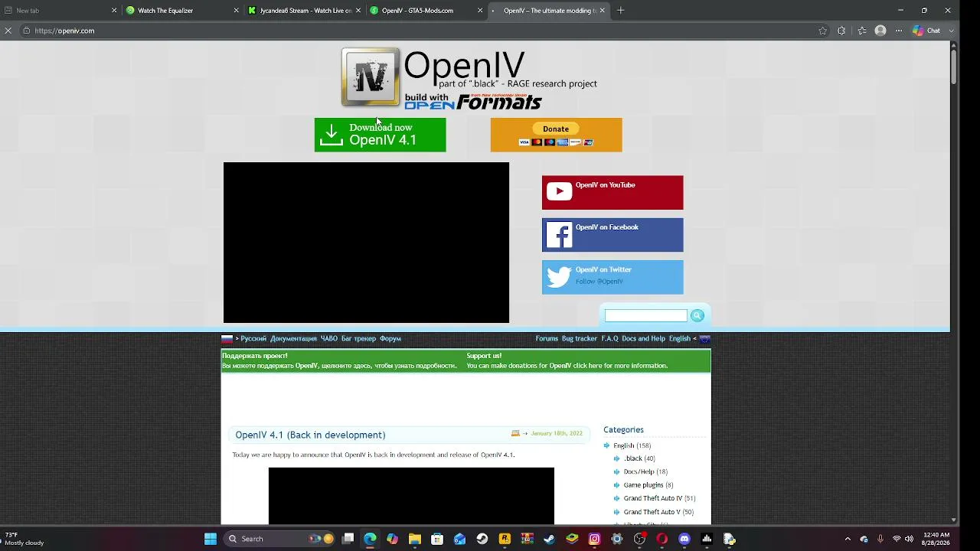Click the Поддержать проект! banner text
Screen dimensions: 980x551
point(339,360)
